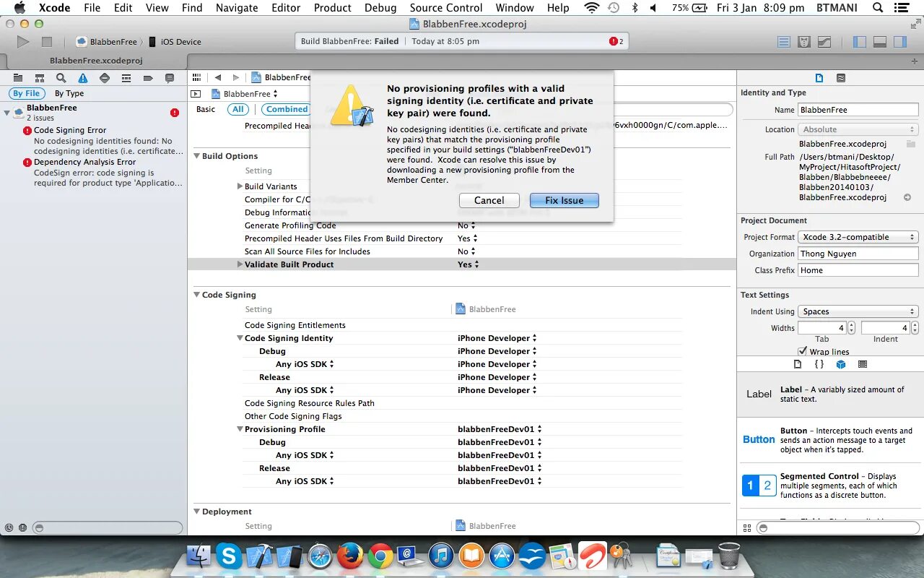The image size is (924, 578).
Task: Expand the Build Variants setting
Action: pyautogui.click(x=240, y=186)
